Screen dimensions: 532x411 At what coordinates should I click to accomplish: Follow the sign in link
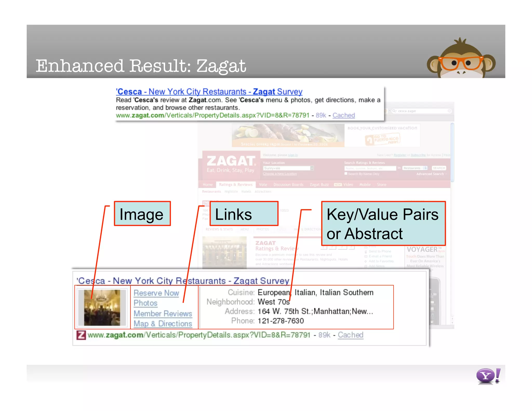tap(293, 155)
